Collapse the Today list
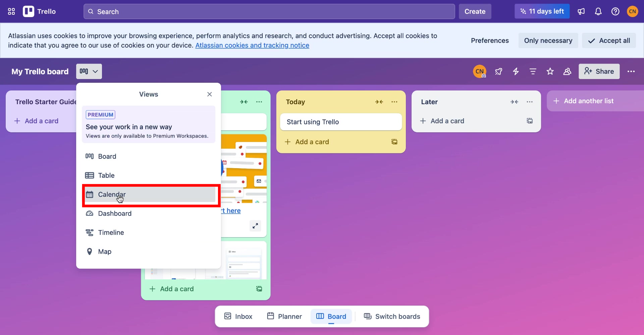Screen dimensions: 644x335 (x=379, y=102)
